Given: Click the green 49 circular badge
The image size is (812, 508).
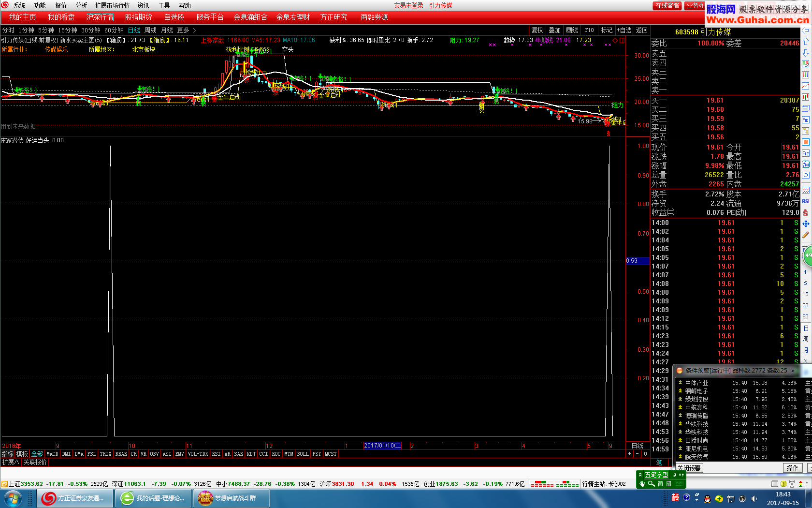Looking at the screenshot, I should 808,256.
